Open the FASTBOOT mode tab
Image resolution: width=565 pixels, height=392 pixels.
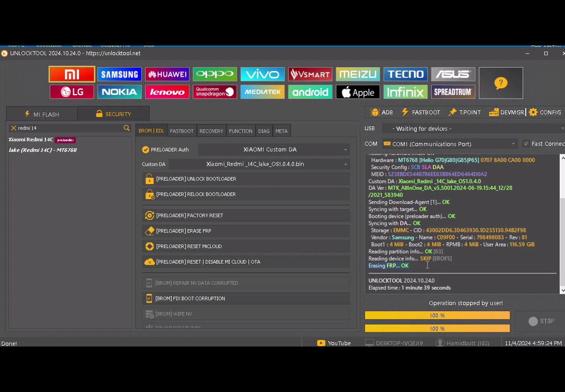click(182, 131)
